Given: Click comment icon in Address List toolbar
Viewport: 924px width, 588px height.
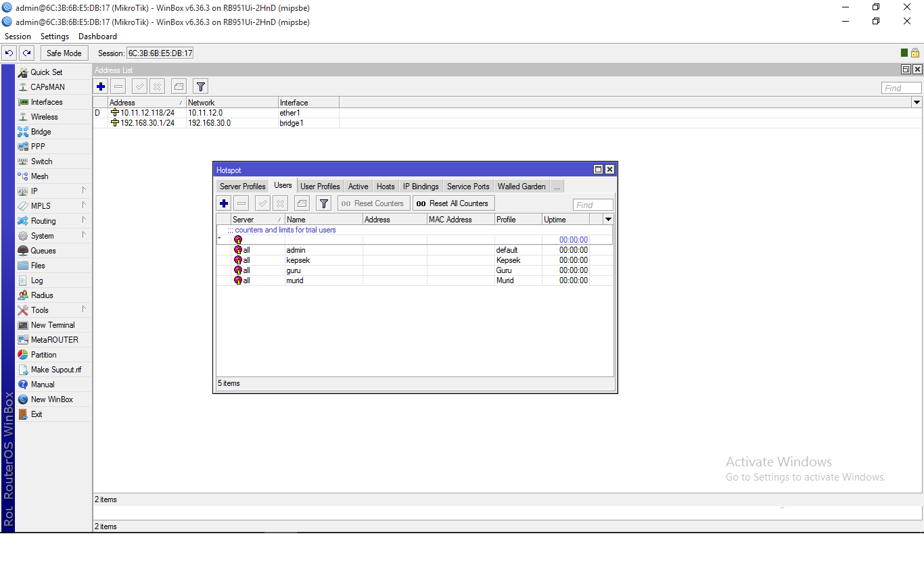Looking at the screenshot, I should click(179, 87).
